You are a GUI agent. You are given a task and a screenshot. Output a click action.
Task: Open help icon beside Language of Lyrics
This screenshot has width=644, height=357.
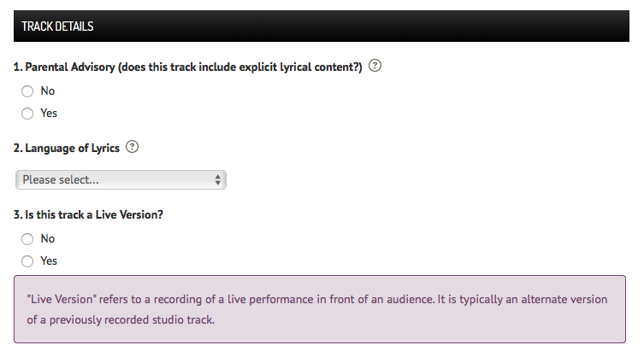point(132,147)
